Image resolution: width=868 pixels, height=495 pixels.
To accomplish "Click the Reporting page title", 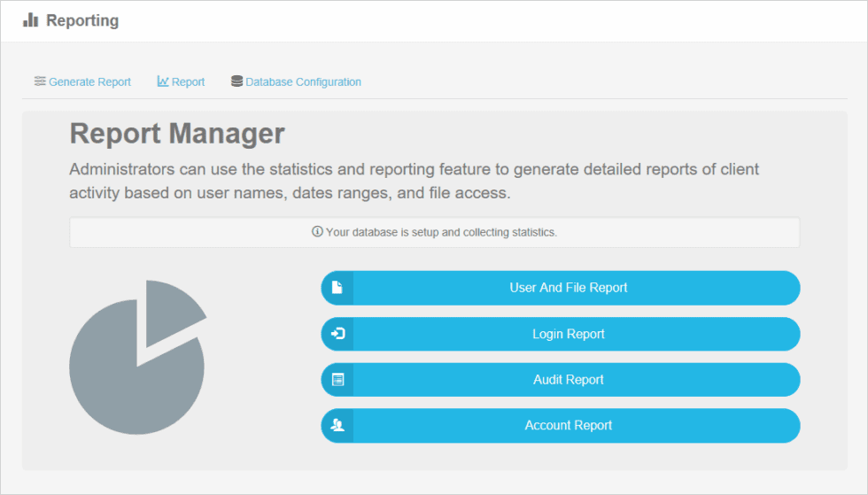I will (82, 20).
